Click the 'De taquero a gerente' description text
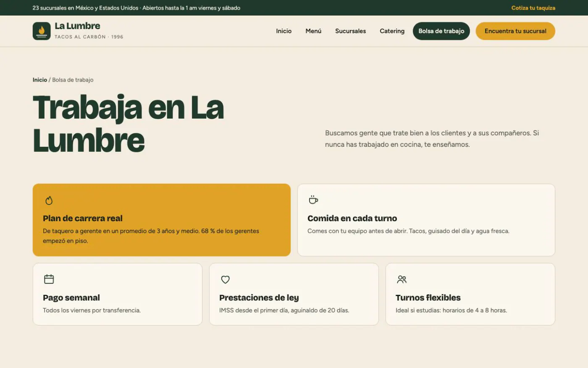The image size is (588, 368). (151, 236)
